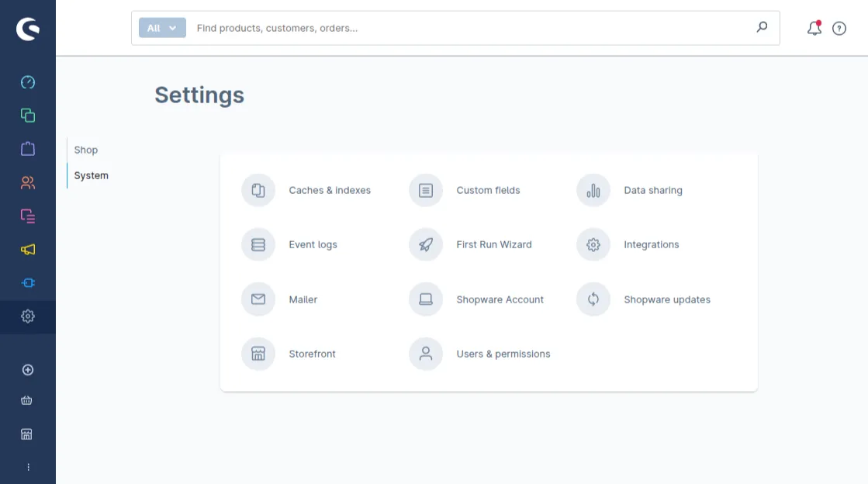Click the three-dot more menu in sidebar
This screenshot has height=484, width=868.
(x=28, y=468)
